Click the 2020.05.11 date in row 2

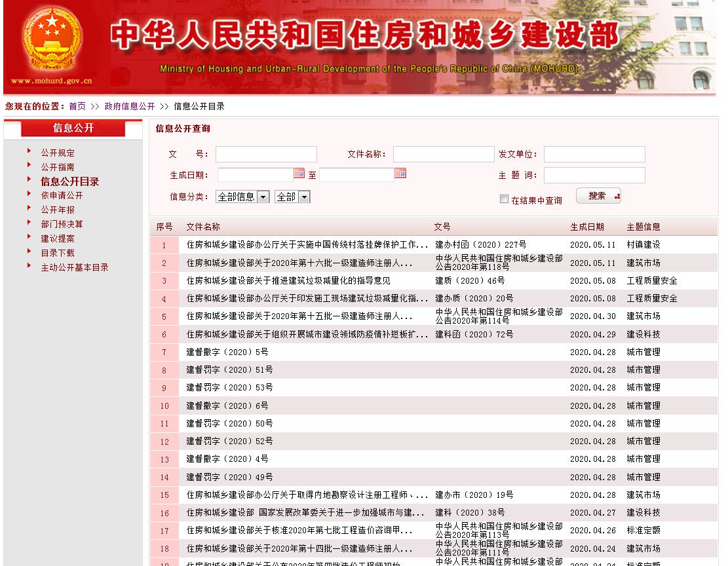[x=593, y=263]
